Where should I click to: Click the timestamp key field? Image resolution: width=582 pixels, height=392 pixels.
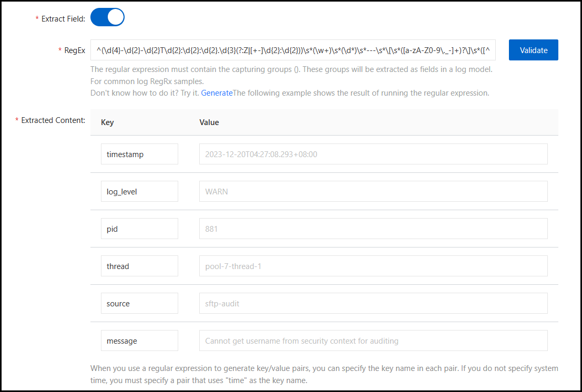pyautogui.click(x=139, y=154)
